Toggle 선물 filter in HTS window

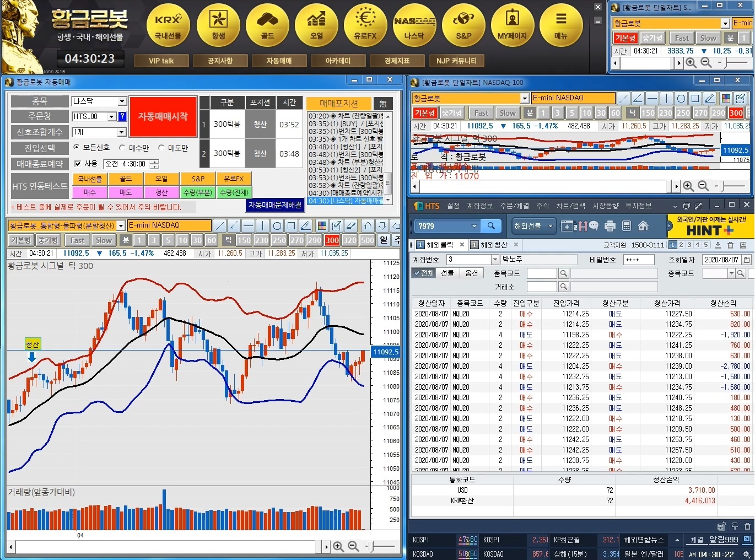(447, 273)
